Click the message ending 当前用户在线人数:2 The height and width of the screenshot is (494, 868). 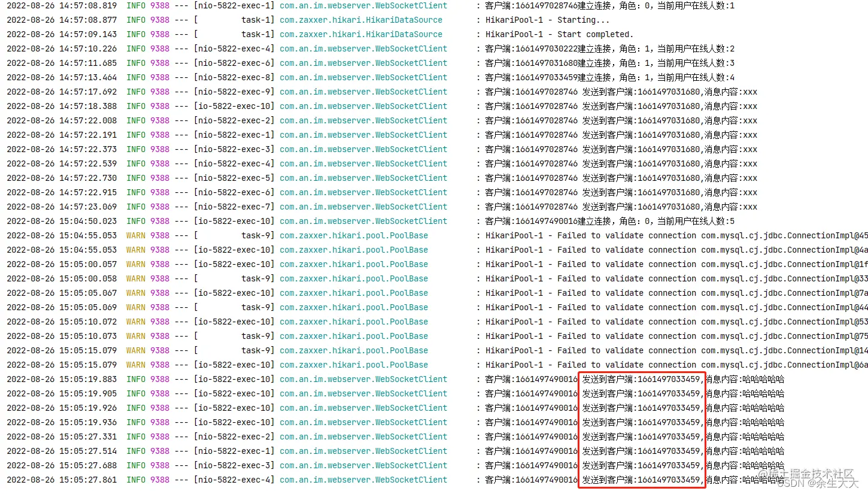click(x=610, y=49)
